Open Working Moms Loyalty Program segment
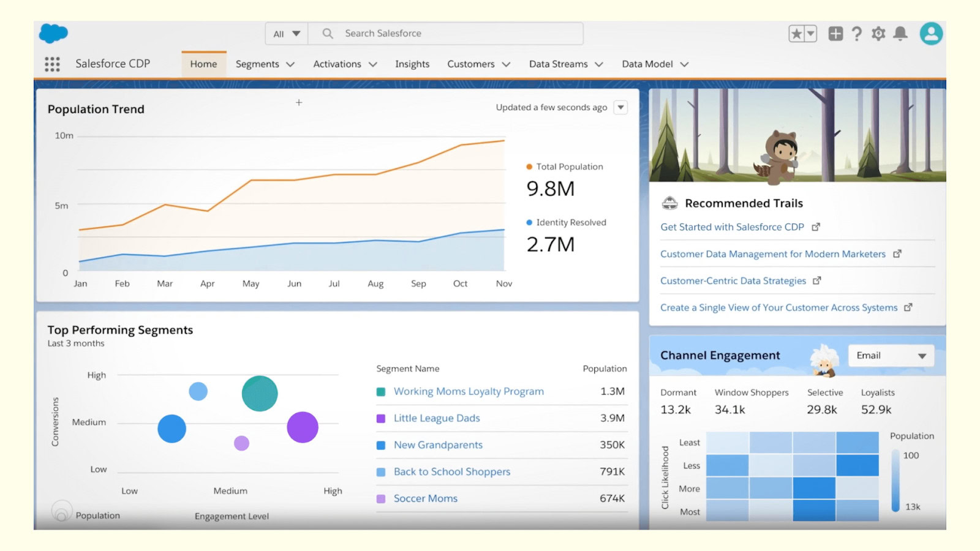 [x=469, y=391]
